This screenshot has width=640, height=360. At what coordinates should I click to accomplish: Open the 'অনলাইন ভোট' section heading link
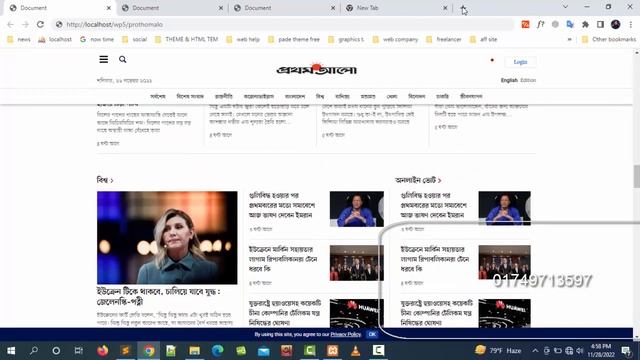click(418, 180)
